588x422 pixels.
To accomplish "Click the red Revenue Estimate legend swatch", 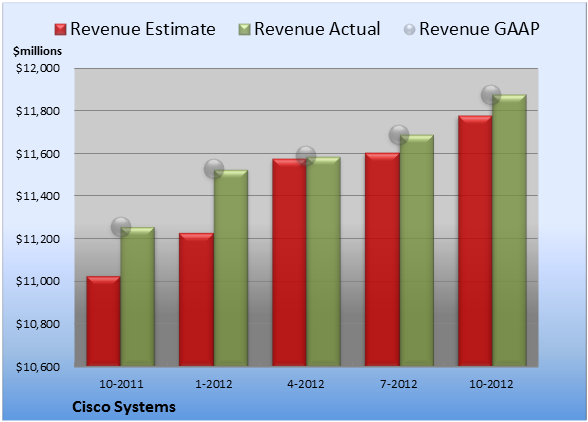I will coord(60,29).
